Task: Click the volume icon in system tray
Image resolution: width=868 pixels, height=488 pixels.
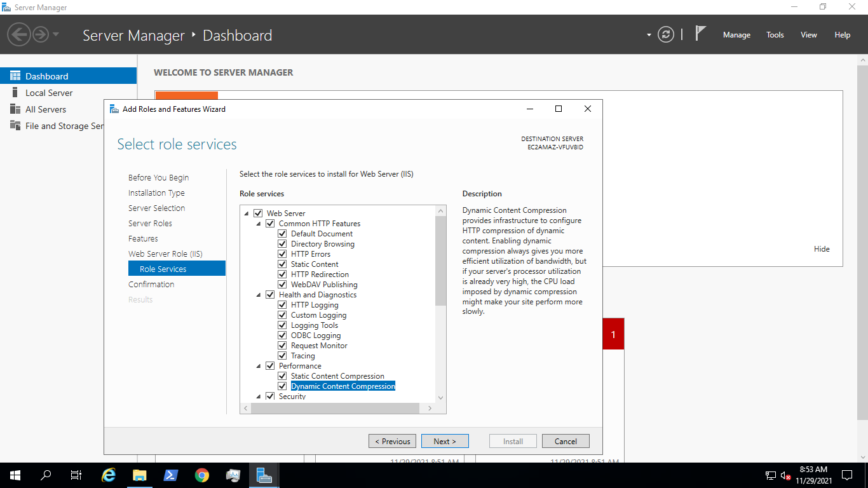Action: coord(785,475)
